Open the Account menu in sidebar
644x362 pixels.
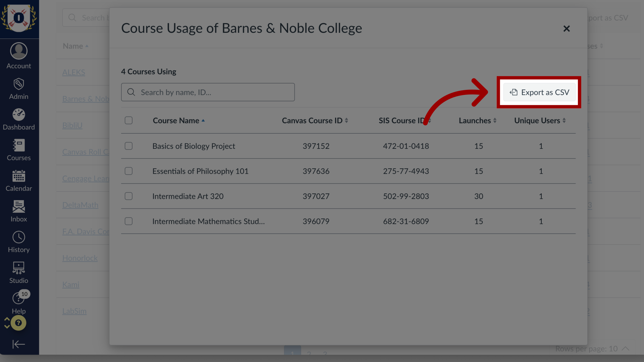pyautogui.click(x=19, y=56)
